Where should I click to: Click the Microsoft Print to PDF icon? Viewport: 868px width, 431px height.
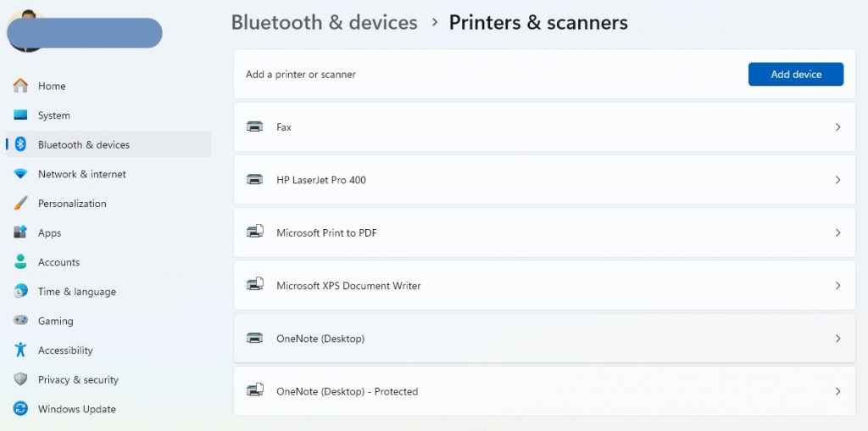[254, 232]
